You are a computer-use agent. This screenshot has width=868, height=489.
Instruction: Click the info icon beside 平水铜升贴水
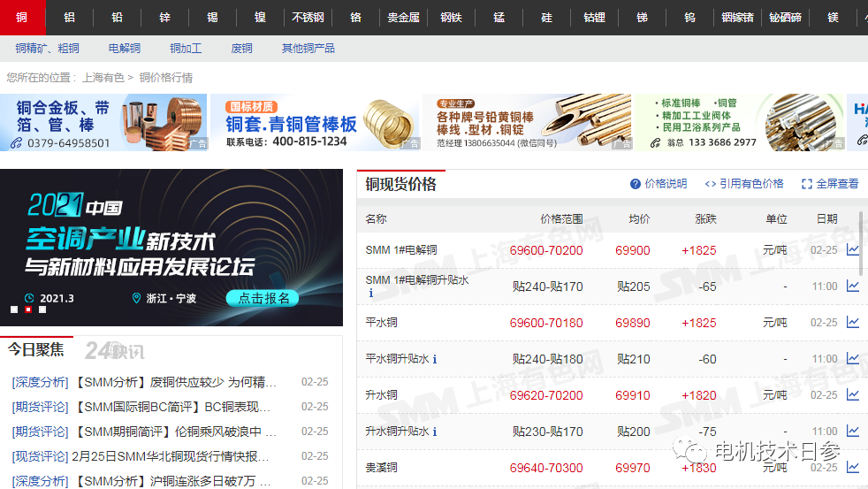(x=435, y=359)
